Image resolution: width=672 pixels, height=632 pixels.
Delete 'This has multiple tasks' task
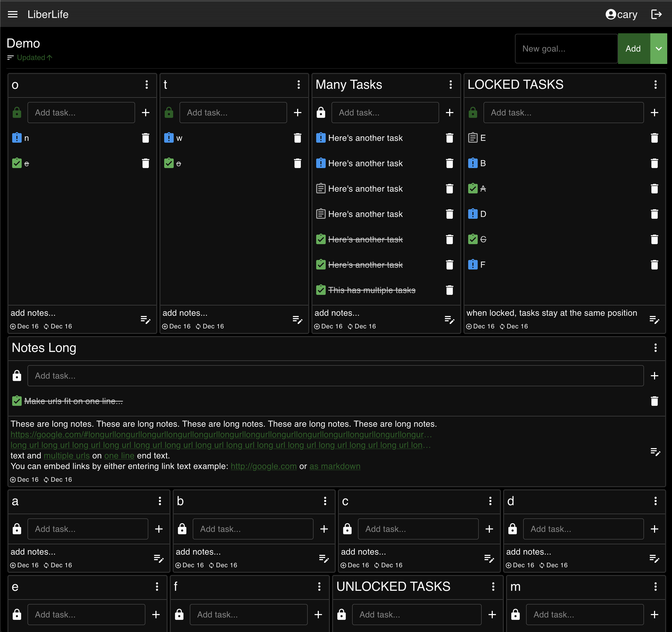[x=449, y=290]
